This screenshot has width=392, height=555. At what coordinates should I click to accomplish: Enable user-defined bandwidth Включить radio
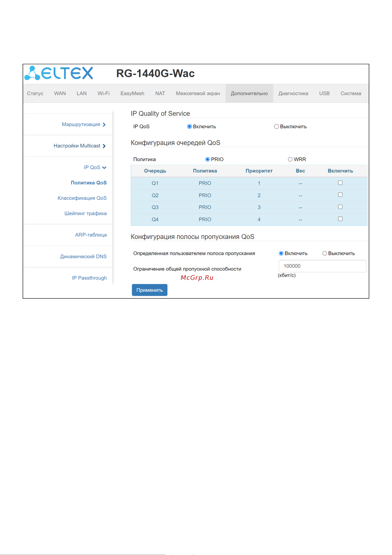tap(281, 253)
